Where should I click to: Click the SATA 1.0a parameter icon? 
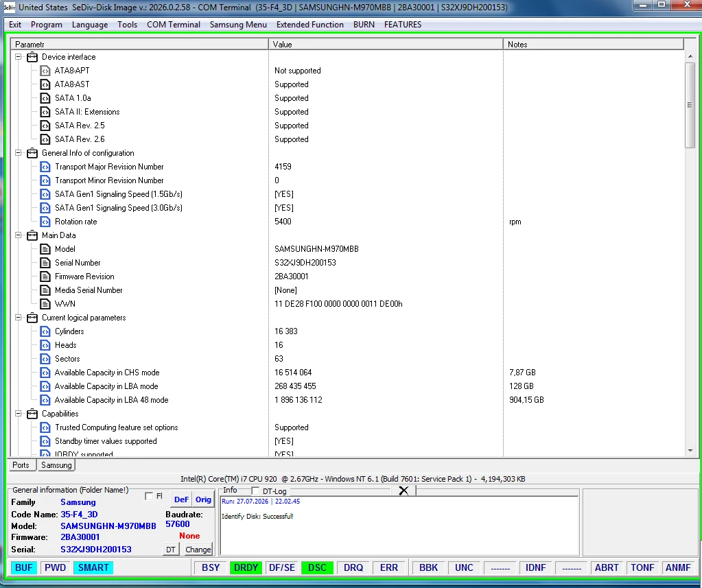click(x=45, y=98)
